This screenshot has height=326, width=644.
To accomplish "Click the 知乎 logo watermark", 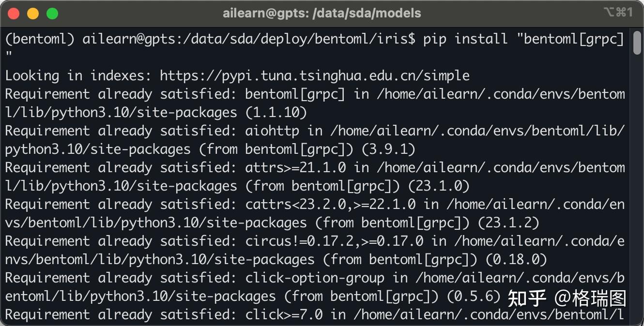I will point(527,298).
